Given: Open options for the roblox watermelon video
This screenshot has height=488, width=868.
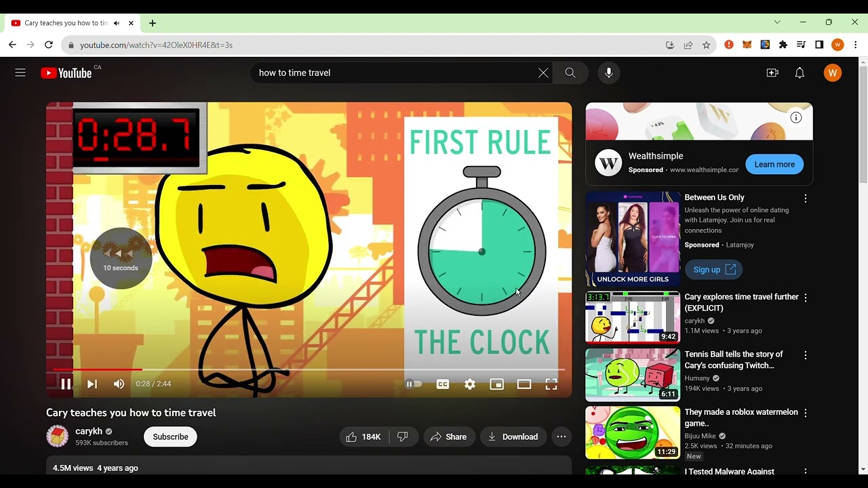Looking at the screenshot, I should [x=806, y=413].
